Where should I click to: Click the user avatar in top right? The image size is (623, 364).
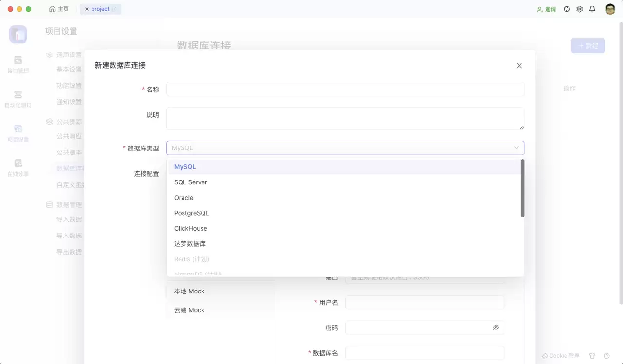pos(610,9)
